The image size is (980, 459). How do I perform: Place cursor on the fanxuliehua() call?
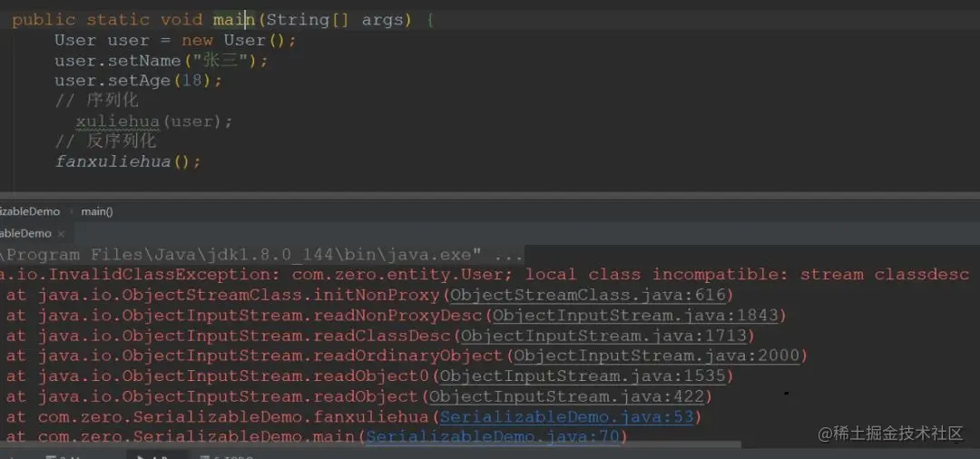pyautogui.click(x=128, y=162)
